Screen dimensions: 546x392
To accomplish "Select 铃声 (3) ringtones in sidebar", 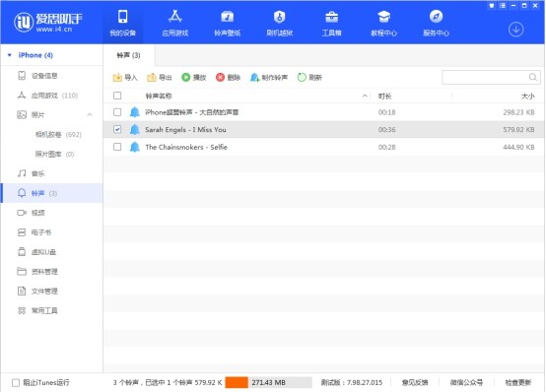I will coord(52,193).
